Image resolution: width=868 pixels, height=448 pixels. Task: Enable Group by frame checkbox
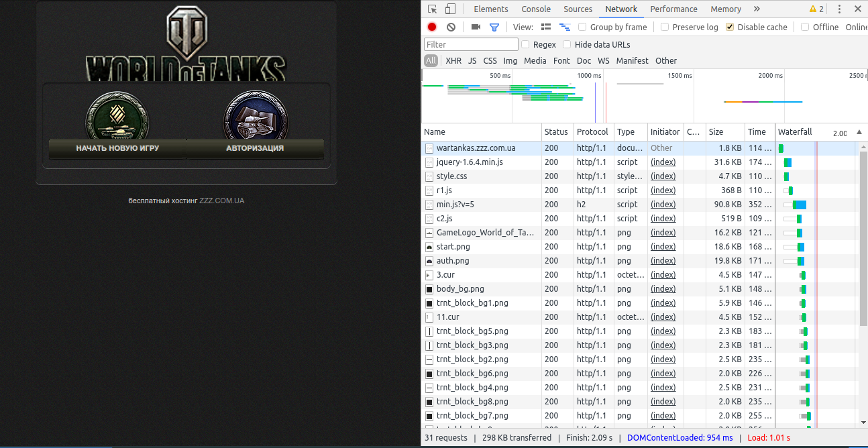click(x=582, y=27)
